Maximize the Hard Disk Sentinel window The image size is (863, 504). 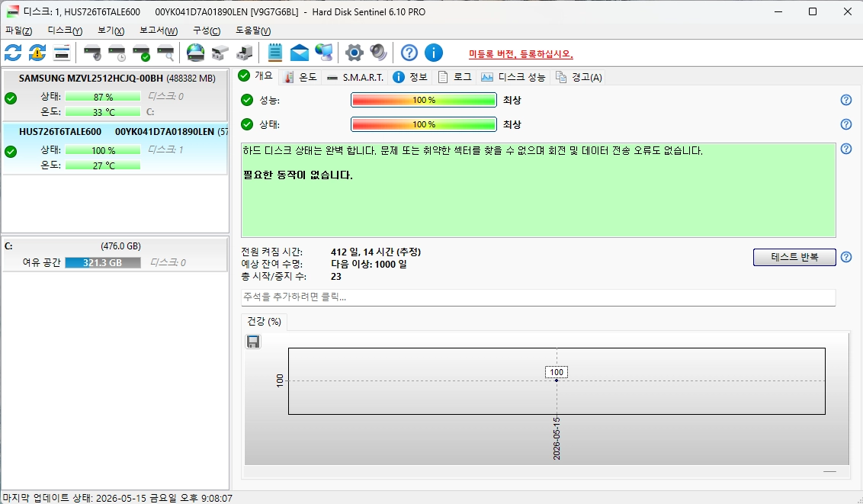click(x=813, y=11)
